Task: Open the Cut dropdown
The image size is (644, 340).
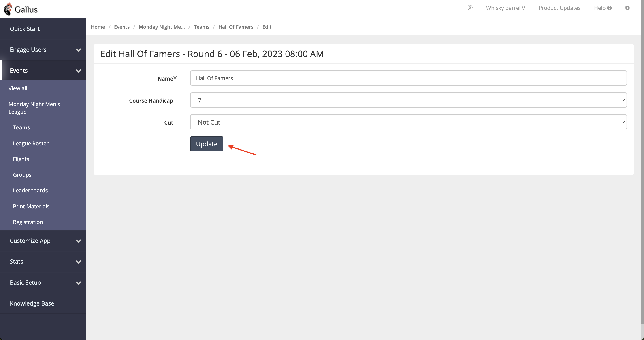Action: tap(408, 122)
